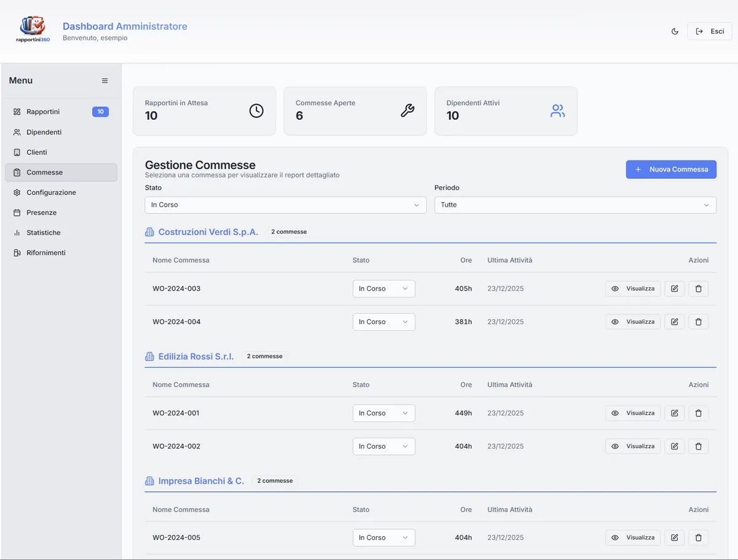Click Visualizza for WO-2024-003
738x560 pixels.
pos(633,288)
